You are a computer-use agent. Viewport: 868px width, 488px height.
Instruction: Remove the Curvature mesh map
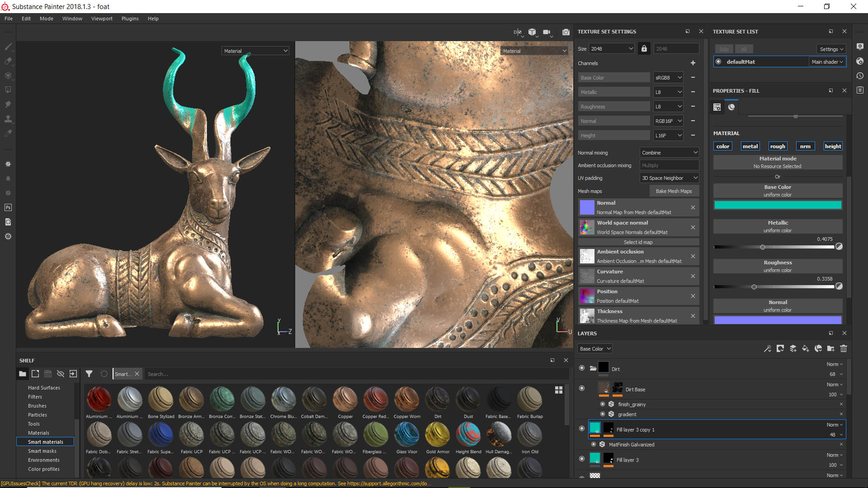693,276
